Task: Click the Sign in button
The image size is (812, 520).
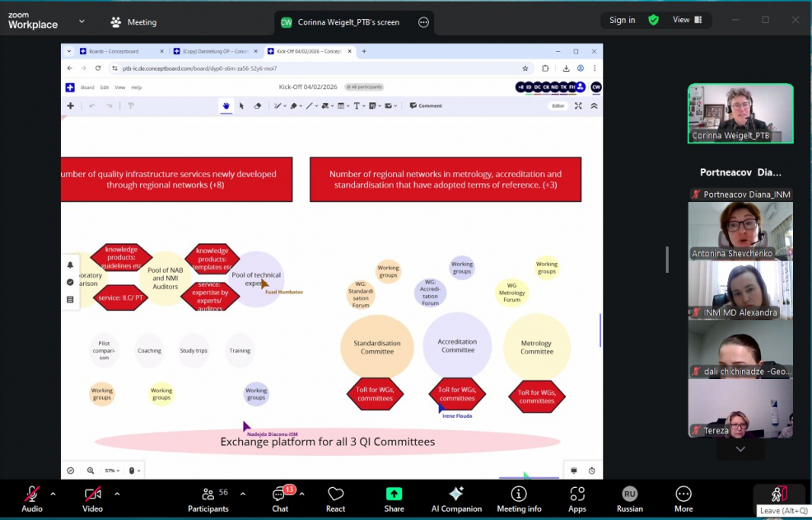Action: pos(622,20)
